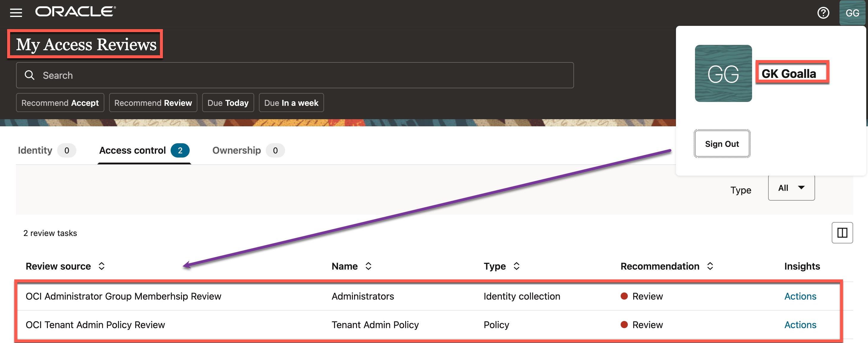Toggle the Recommend Review filter chip

[153, 103]
